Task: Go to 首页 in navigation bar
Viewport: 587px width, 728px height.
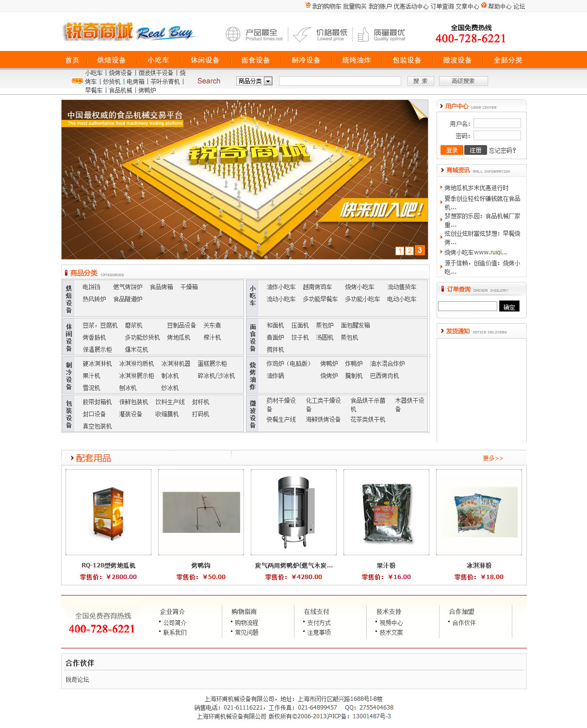Action: click(x=72, y=60)
